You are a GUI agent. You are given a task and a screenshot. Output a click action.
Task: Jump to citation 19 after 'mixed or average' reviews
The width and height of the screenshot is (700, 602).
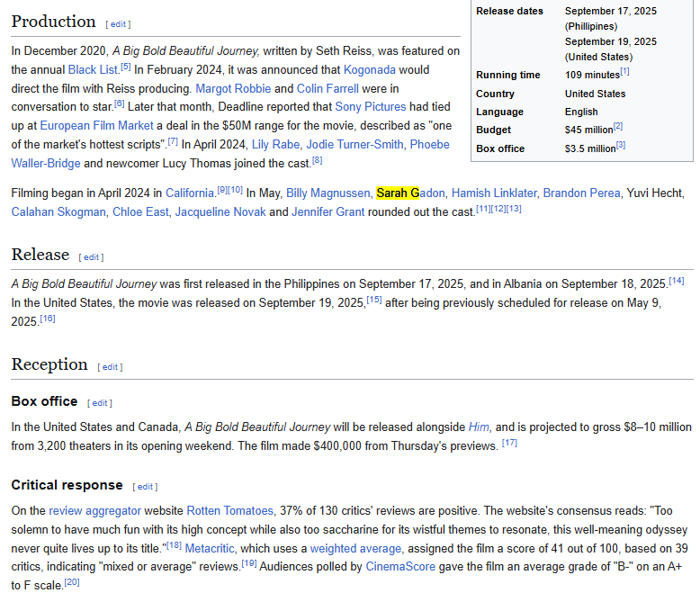point(249,563)
